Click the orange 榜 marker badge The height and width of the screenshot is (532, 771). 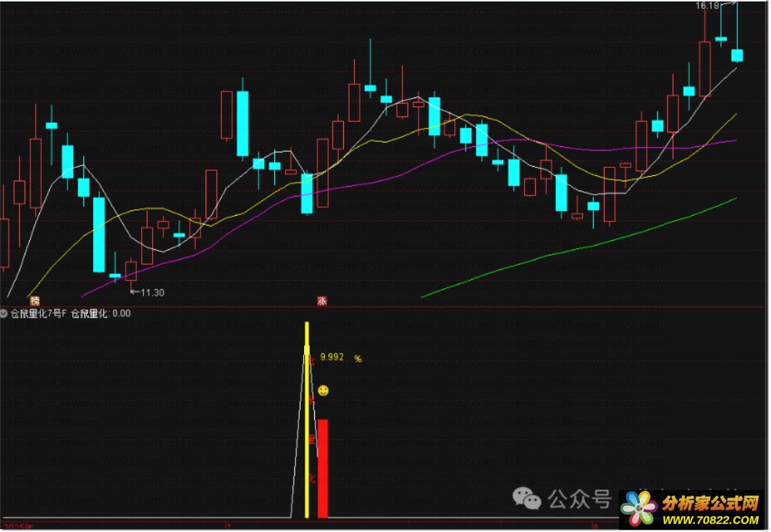[35, 300]
